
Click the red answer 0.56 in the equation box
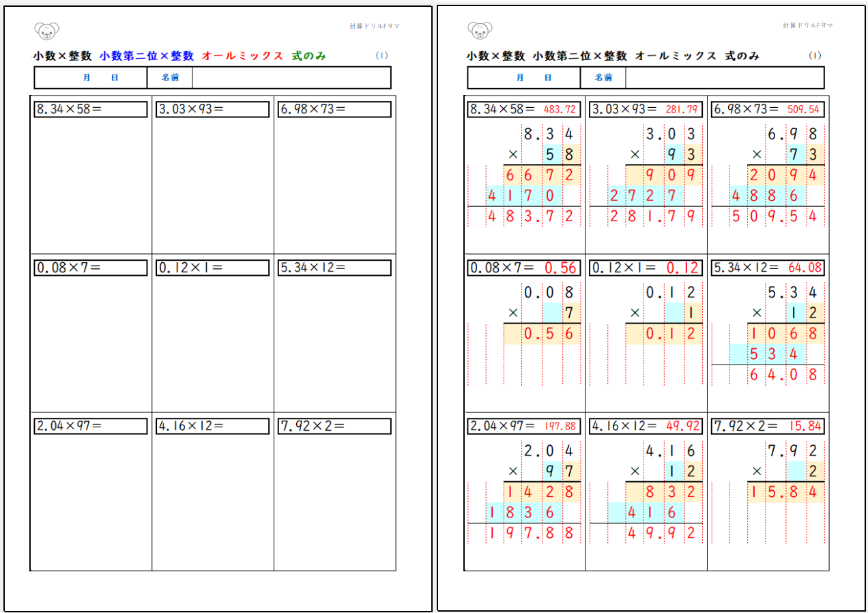(x=560, y=268)
